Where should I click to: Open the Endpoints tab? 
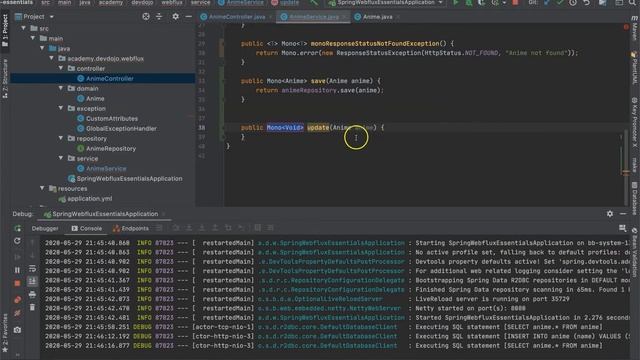point(131,228)
